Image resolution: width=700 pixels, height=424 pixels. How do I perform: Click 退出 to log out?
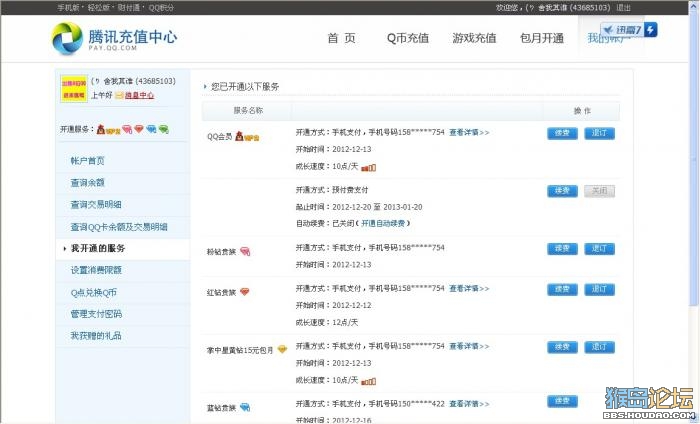click(623, 8)
